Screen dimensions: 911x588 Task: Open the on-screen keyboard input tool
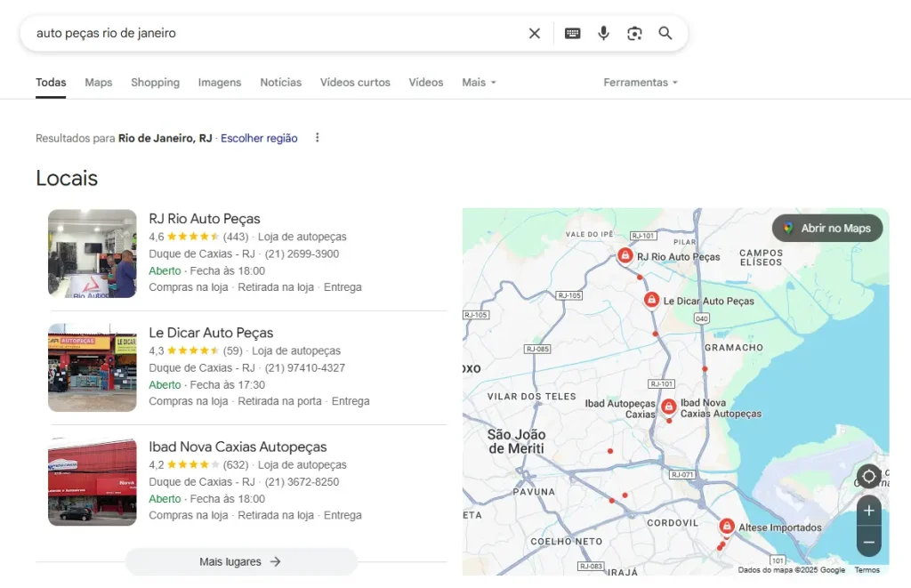pyautogui.click(x=573, y=33)
